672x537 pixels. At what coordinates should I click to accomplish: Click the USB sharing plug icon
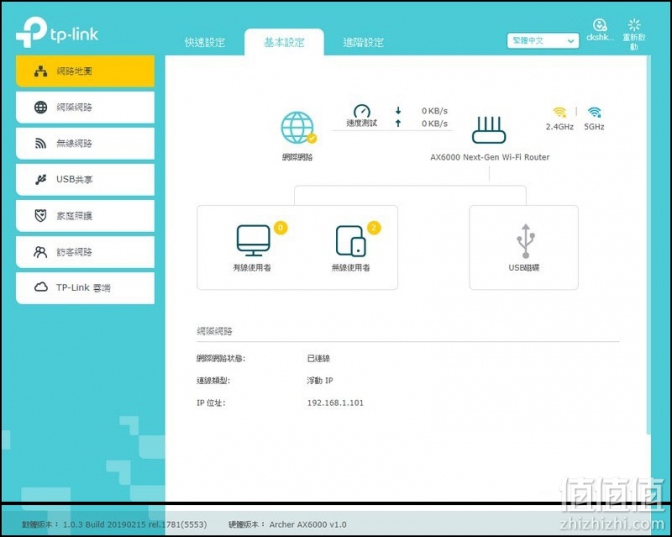[x=41, y=180]
